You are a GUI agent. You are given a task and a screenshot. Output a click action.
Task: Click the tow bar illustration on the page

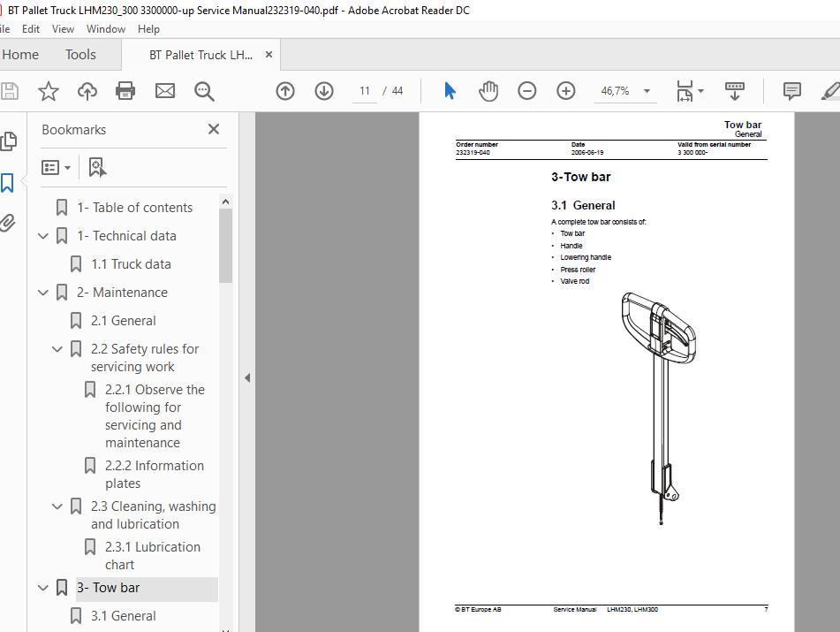click(x=658, y=408)
